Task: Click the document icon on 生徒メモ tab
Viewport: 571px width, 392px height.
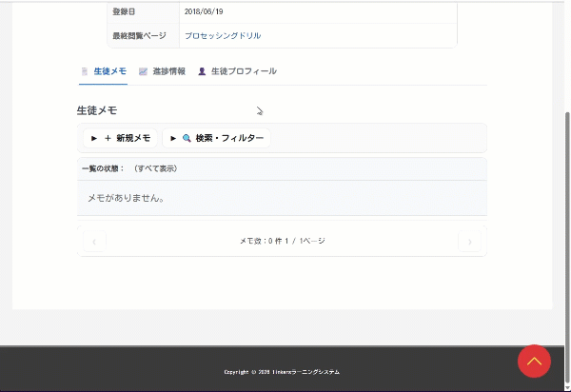Action: [85, 71]
